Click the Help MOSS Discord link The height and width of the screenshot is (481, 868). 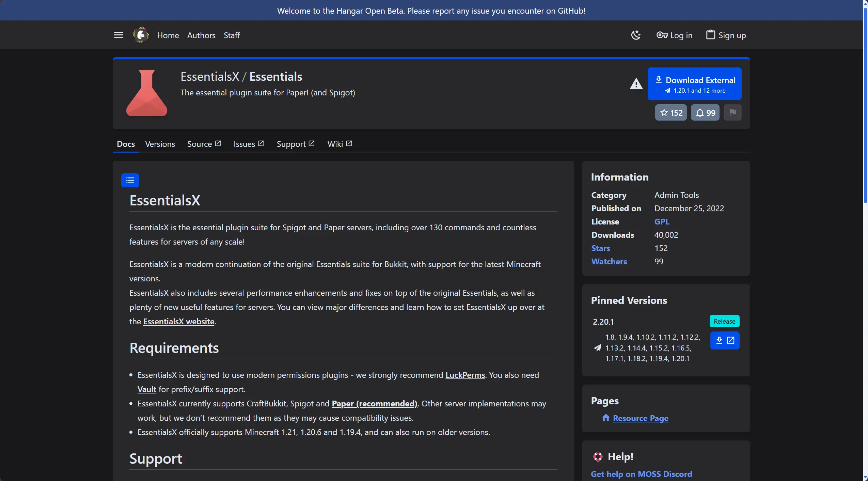click(x=641, y=474)
